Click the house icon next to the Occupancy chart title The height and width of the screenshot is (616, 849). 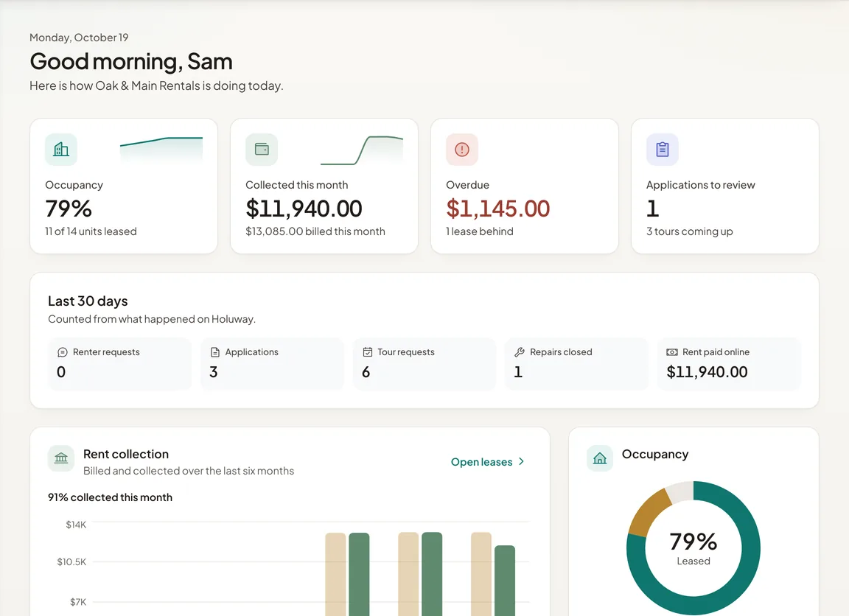[600, 458]
